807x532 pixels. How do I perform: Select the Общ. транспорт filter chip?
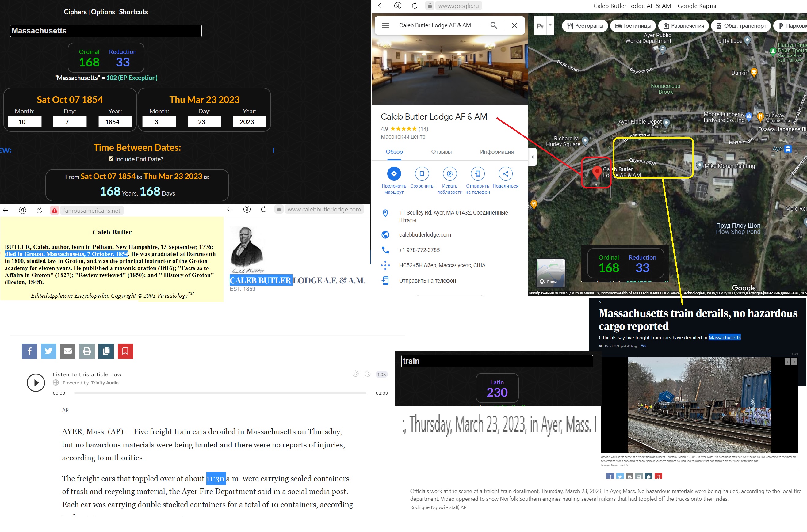coord(741,26)
